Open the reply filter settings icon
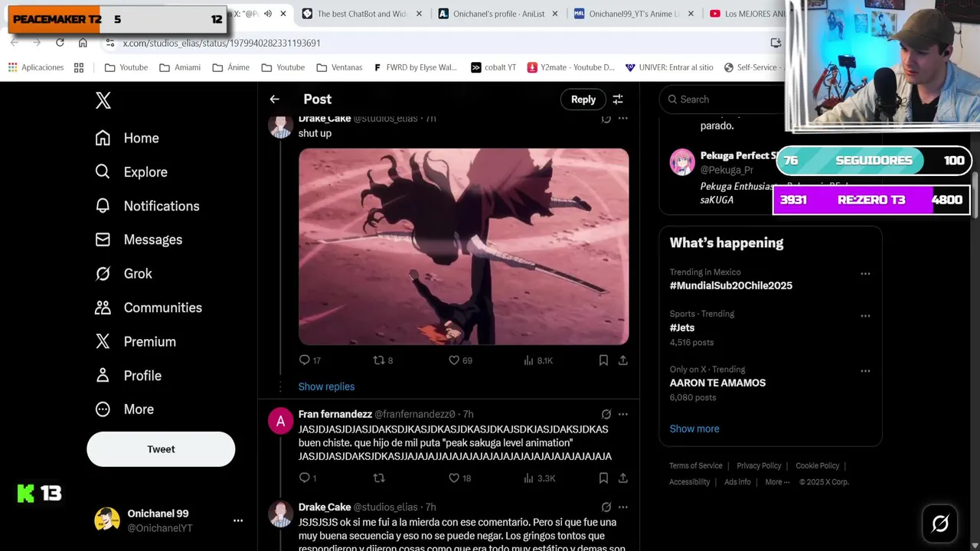This screenshot has width=980, height=551. pos(618,99)
